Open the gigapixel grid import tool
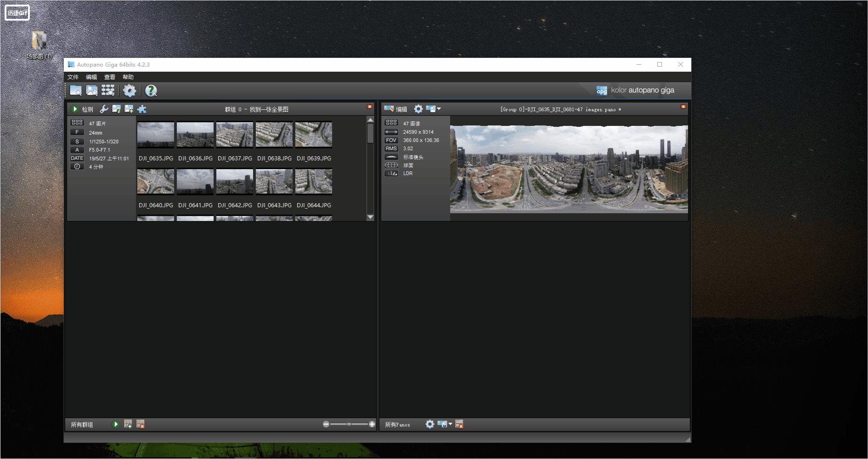The image size is (868, 459). tap(108, 91)
